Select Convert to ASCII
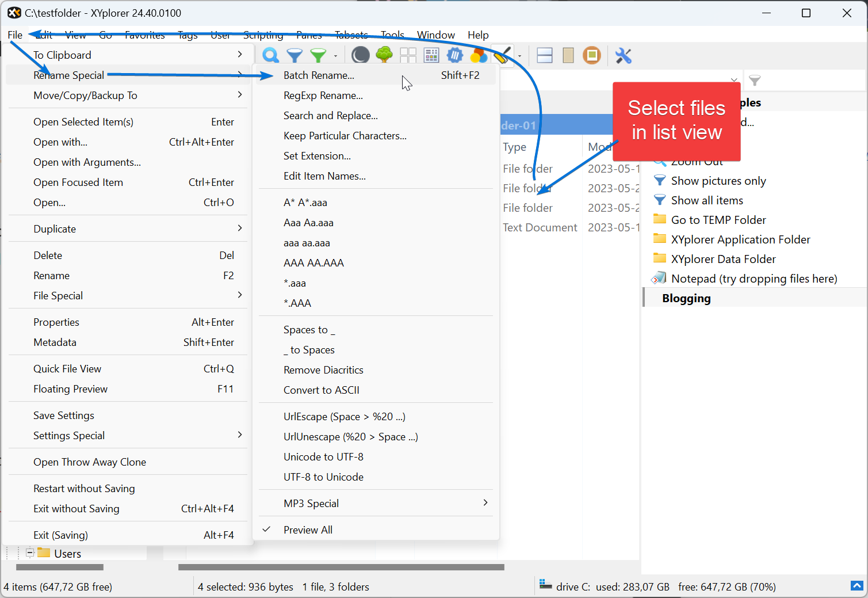Viewport: 868px width, 598px height. [x=322, y=390]
